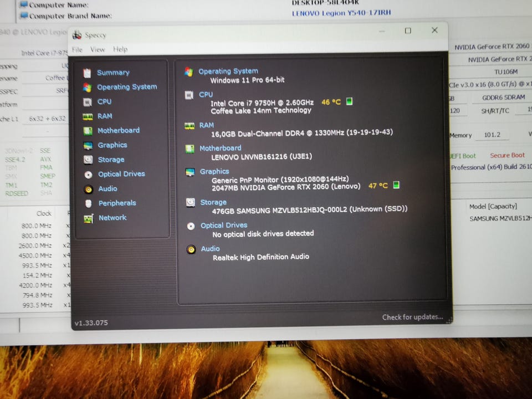Click the CPU chip icon in sidebar

(88, 102)
